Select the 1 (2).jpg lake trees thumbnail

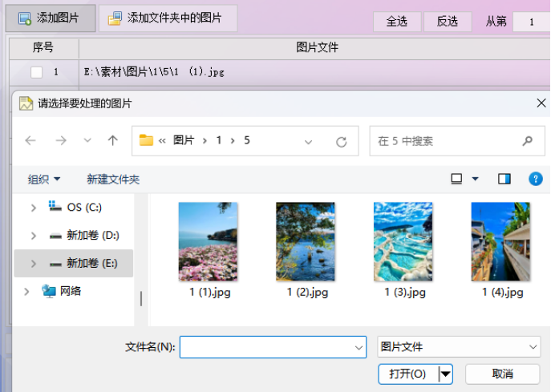306,241
